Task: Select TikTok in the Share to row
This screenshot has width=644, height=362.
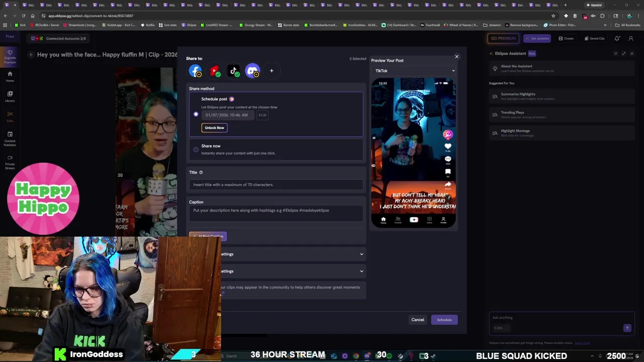Action: click(x=233, y=71)
